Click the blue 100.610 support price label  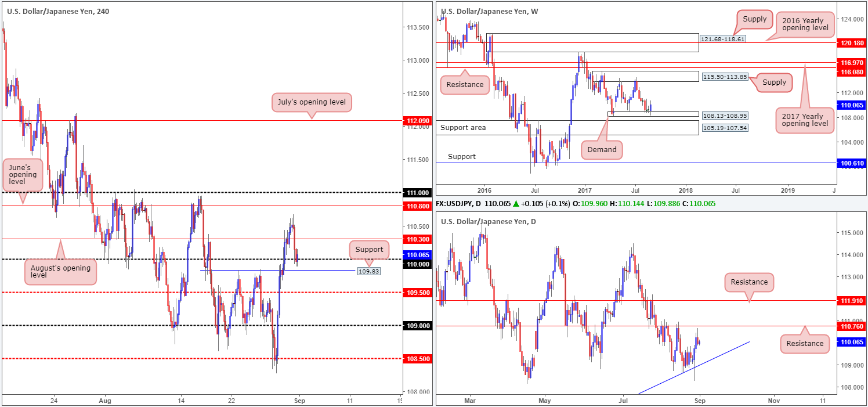(852, 164)
